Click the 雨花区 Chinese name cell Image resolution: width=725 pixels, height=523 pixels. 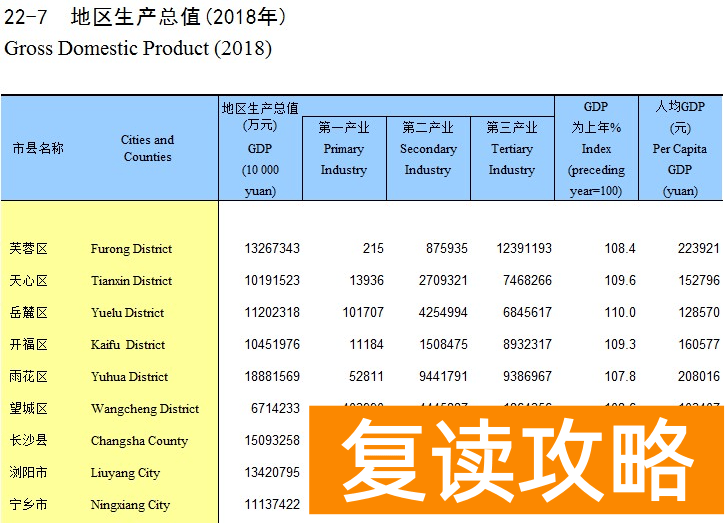[28, 376]
